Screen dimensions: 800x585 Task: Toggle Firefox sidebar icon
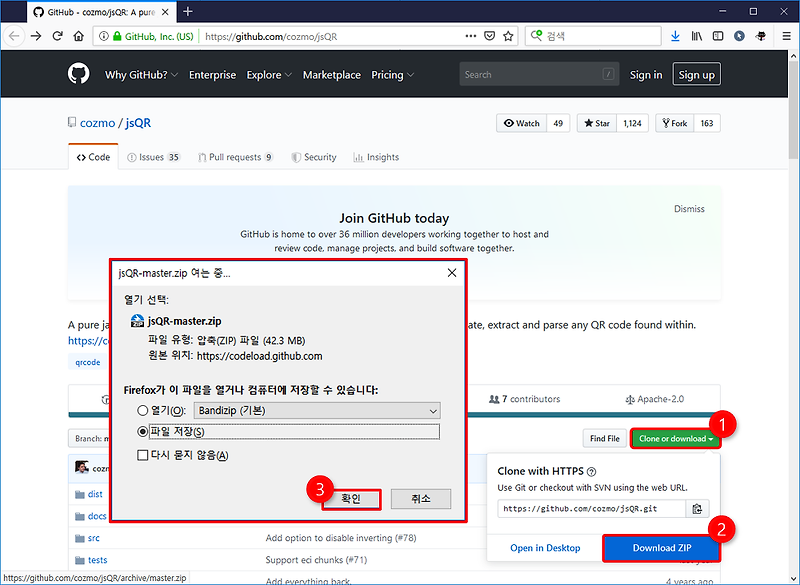(718, 36)
